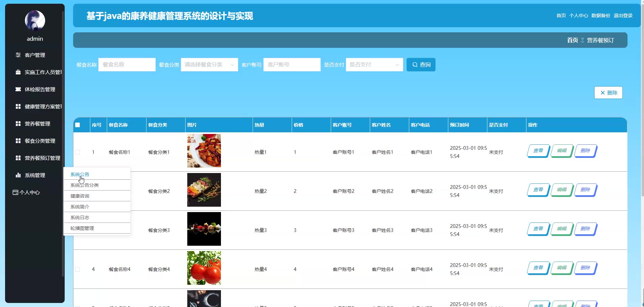The width and height of the screenshot is (644, 307).
Task: Open the tomato image for 餐食名称4
Action: pos(204,268)
